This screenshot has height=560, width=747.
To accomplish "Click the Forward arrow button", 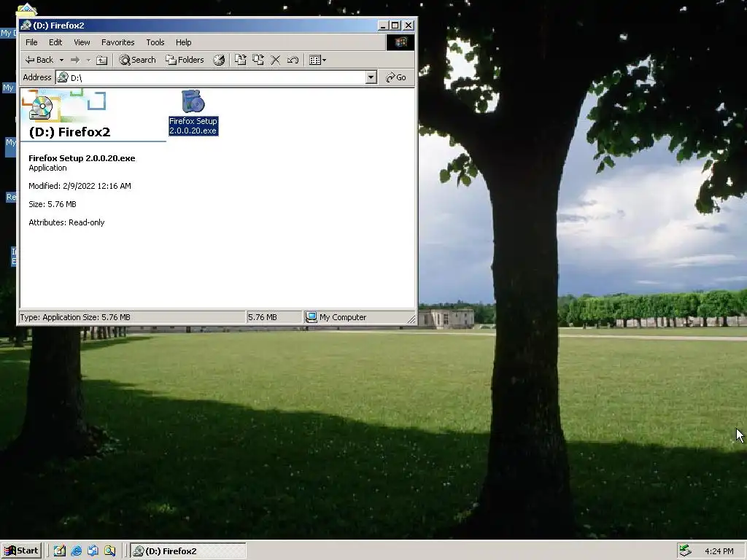I will pos(75,60).
